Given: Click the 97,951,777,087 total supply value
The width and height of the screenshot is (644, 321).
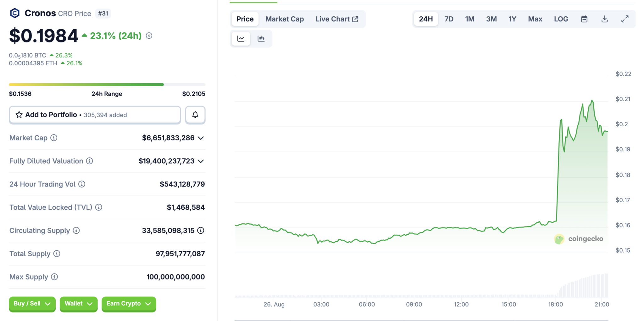Looking at the screenshot, I should (180, 254).
